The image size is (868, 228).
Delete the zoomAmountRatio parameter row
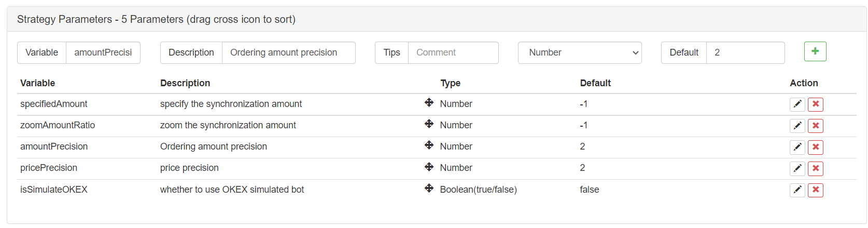pos(816,126)
